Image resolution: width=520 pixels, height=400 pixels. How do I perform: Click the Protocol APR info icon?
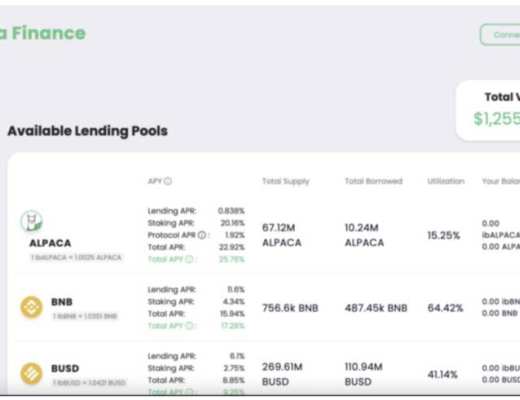point(202,235)
